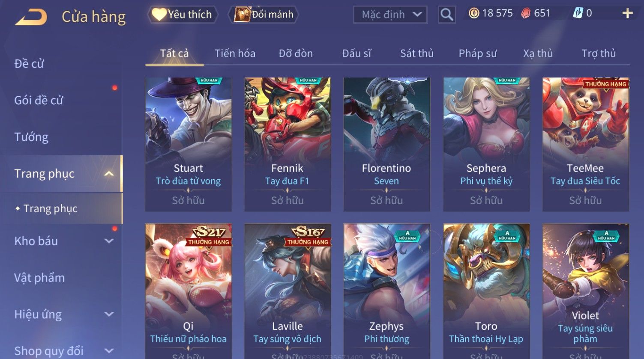The height and width of the screenshot is (359, 644).
Task: Tap the blue voucher currency icon
Action: coord(578,14)
